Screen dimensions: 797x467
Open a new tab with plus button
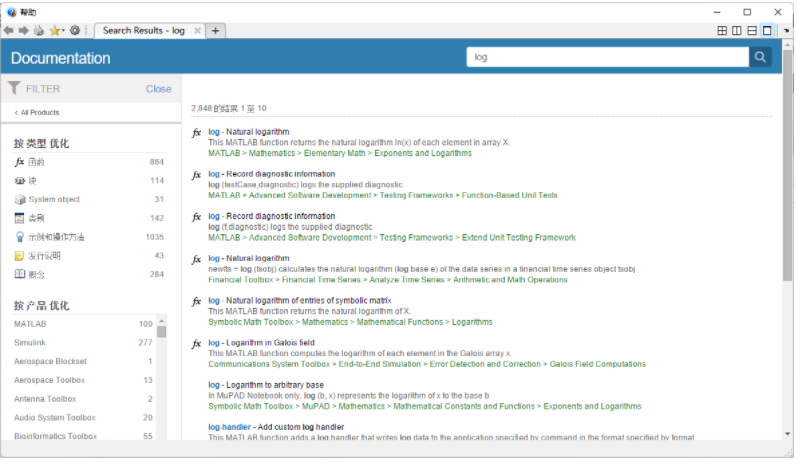click(216, 31)
